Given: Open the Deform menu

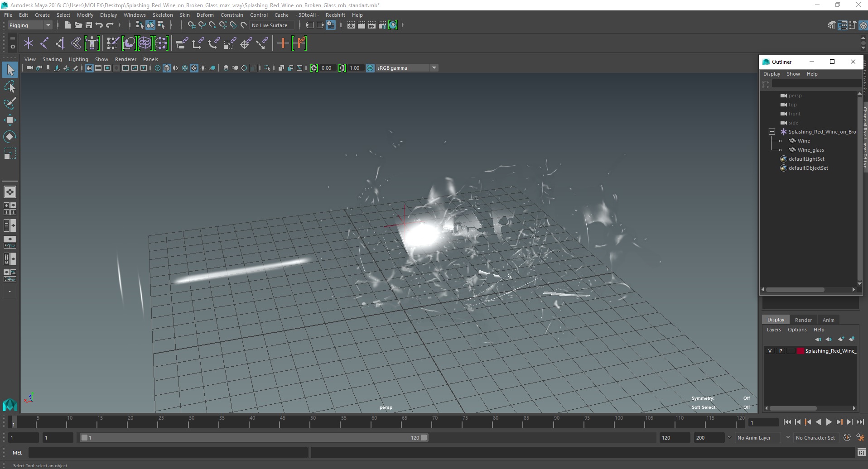Looking at the screenshot, I should (x=205, y=15).
